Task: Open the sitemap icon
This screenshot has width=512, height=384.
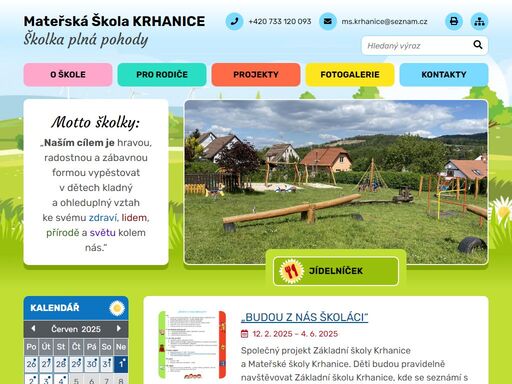Action: coord(479,21)
